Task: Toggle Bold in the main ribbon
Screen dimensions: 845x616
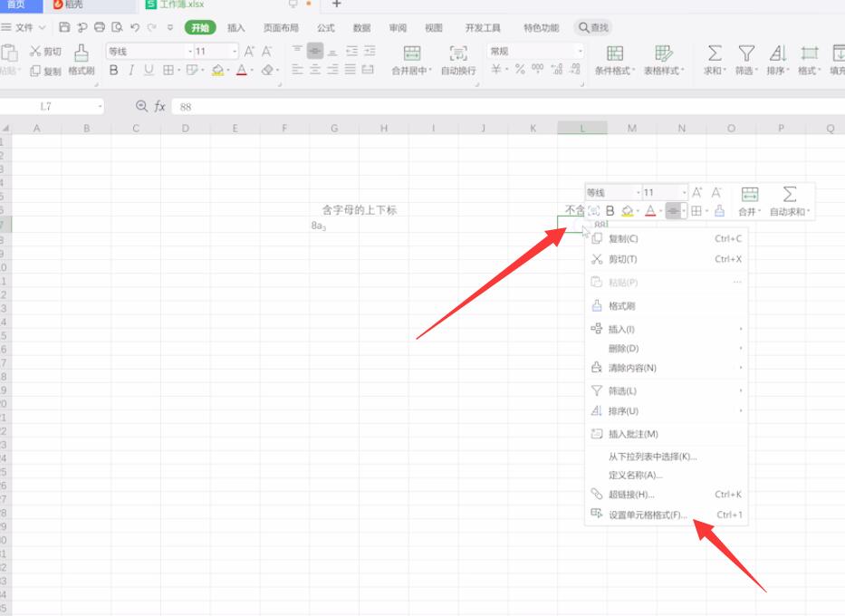Action: (114, 70)
